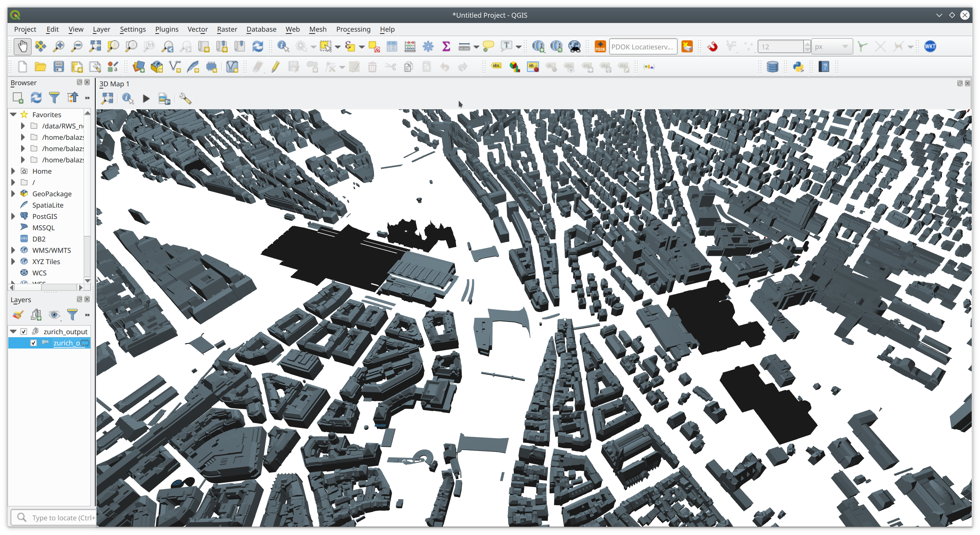Toggle the zurich_o sublayer checkbox
980x535 pixels.
click(34, 342)
